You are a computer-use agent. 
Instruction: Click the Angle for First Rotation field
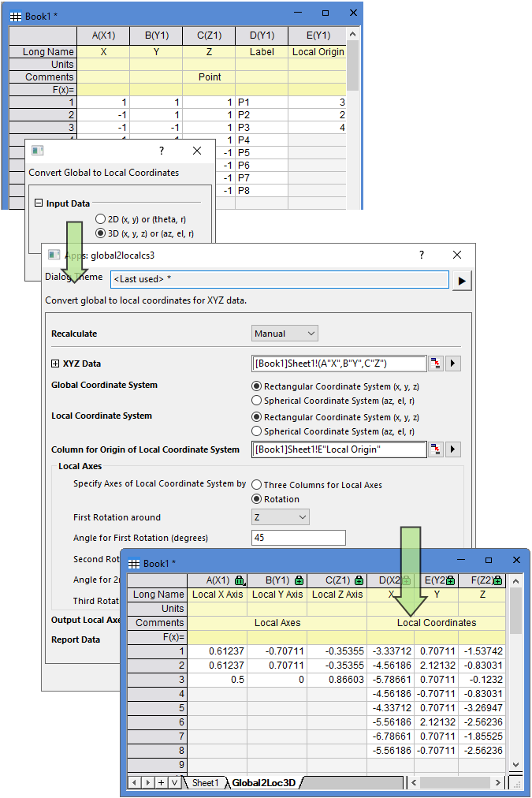point(298,538)
